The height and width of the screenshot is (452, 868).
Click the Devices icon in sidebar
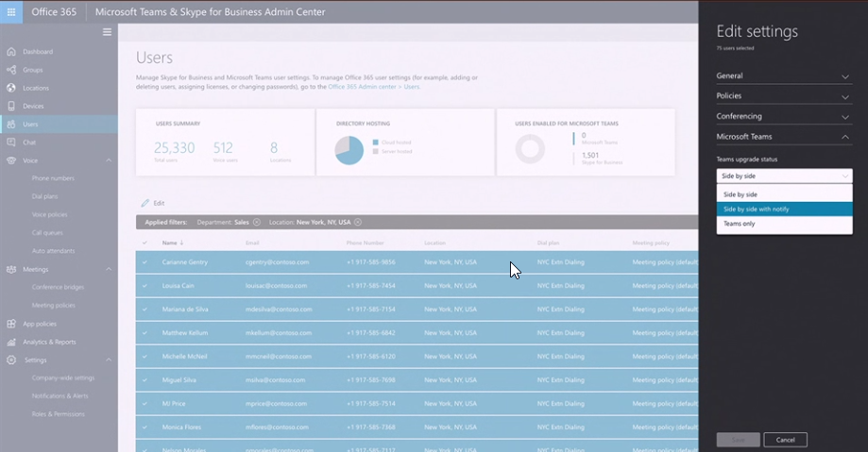coord(11,106)
